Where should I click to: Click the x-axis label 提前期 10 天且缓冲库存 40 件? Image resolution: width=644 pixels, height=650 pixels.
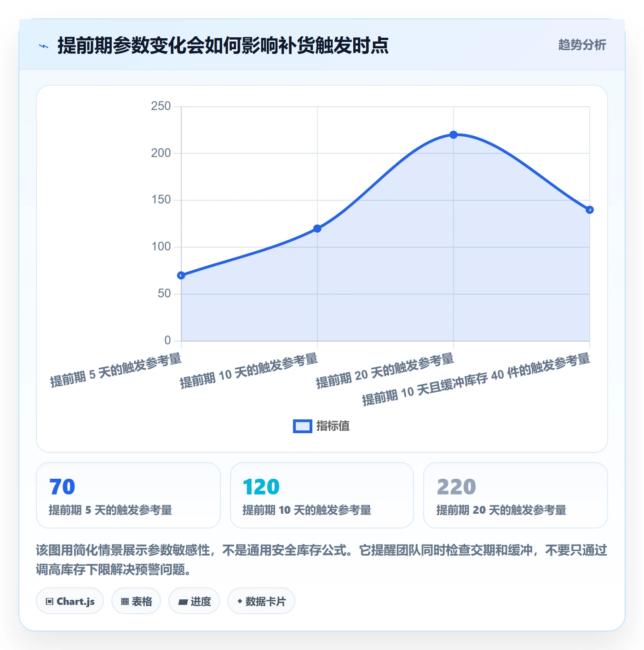tap(476, 379)
